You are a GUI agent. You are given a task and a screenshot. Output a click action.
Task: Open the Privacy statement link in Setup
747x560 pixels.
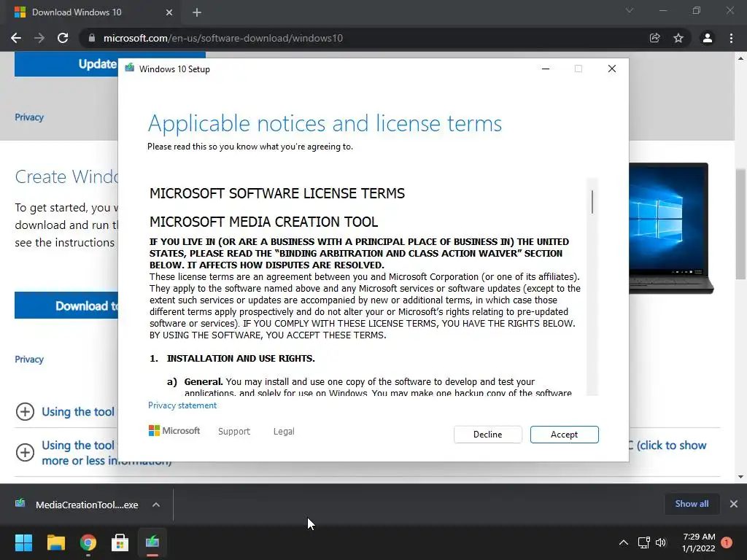(x=182, y=405)
